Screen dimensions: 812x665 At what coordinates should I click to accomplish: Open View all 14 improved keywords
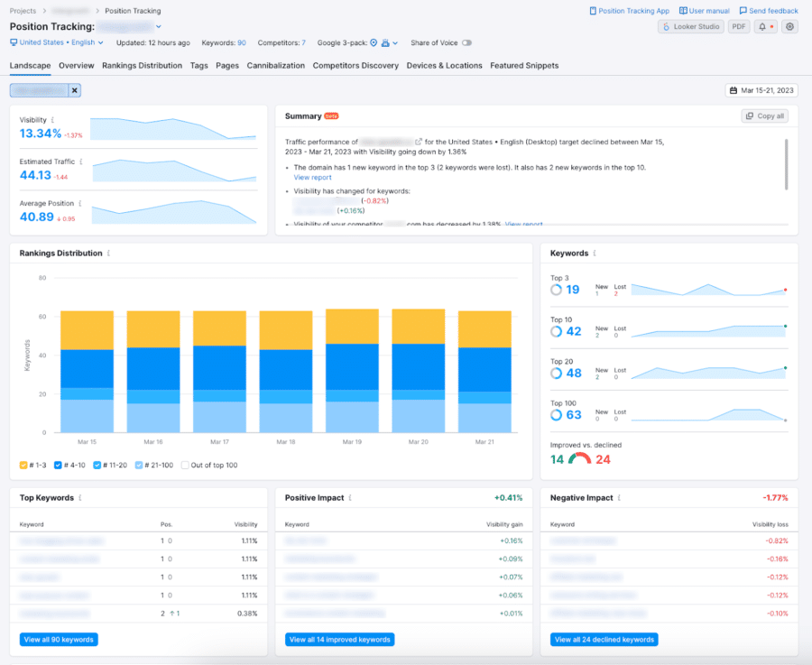(340, 640)
